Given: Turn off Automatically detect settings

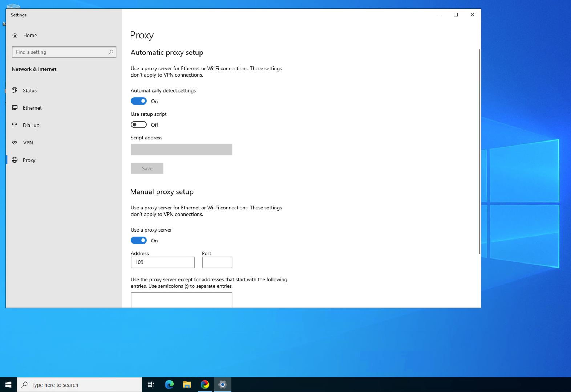Looking at the screenshot, I should 139,101.
